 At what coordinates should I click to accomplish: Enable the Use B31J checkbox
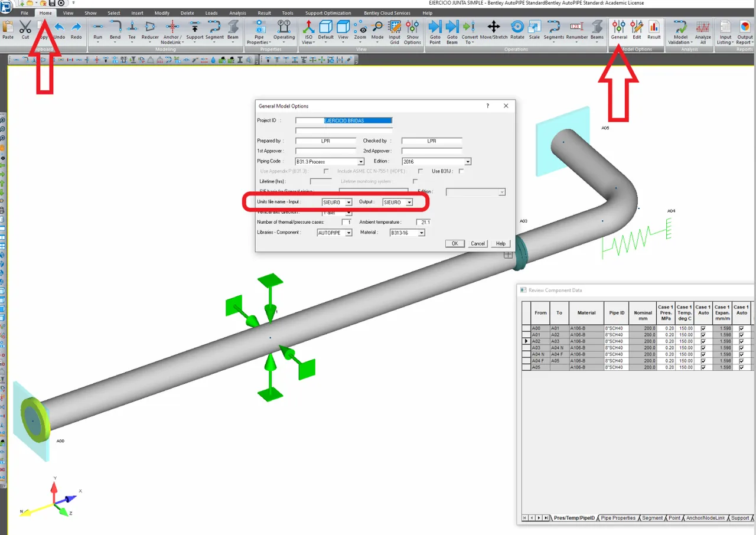coord(461,171)
